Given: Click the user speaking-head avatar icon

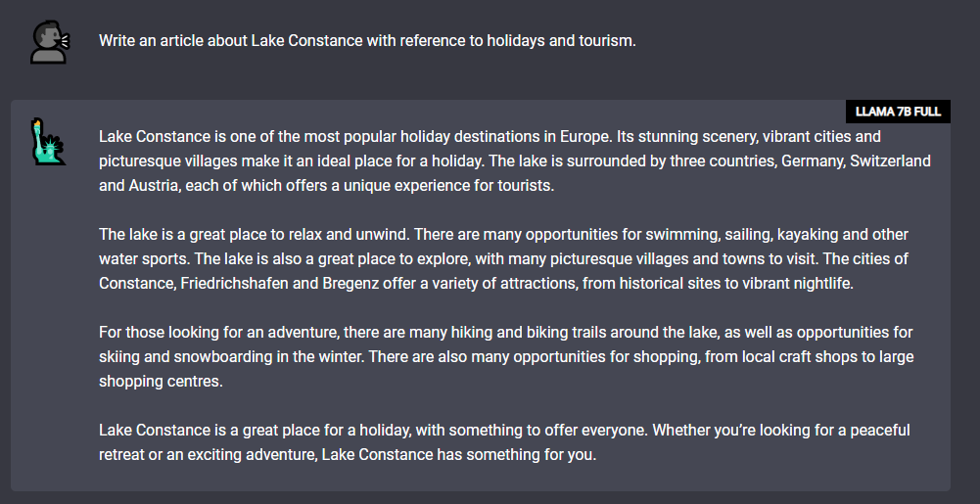Looking at the screenshot, I should coord(48,42).
